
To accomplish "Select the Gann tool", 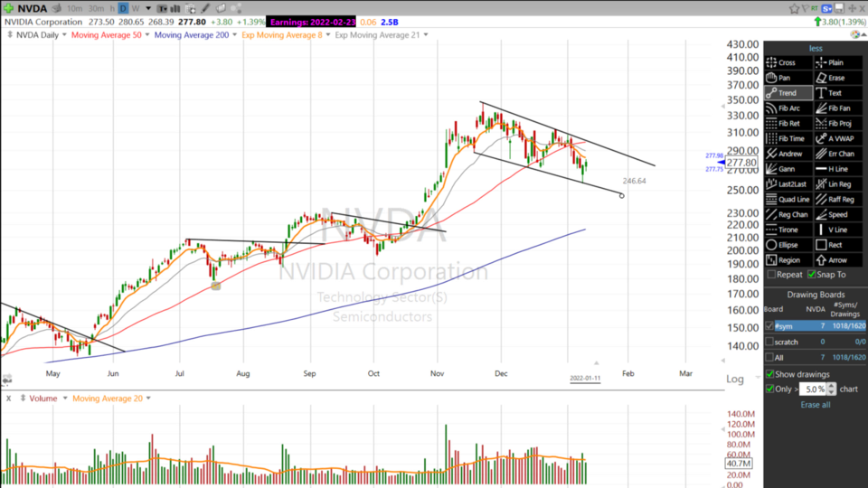I will [x=788, y=169].
